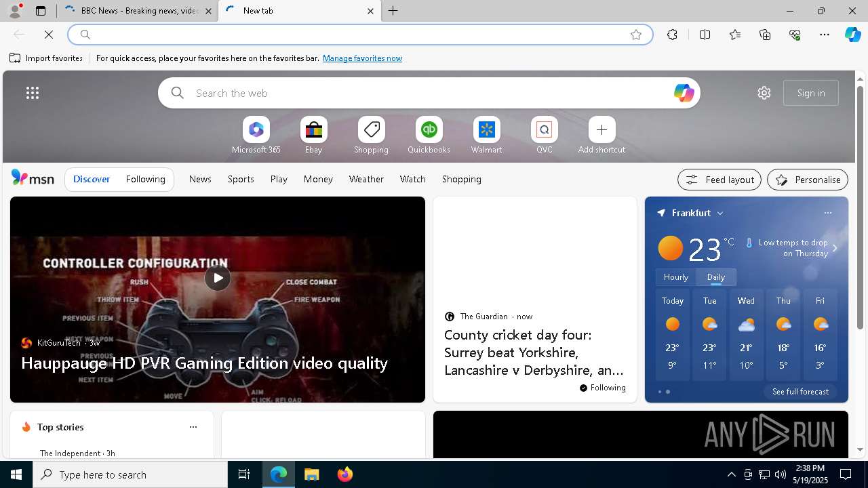
Task: Open the News menu item
Action: click(x=200, y=179)
